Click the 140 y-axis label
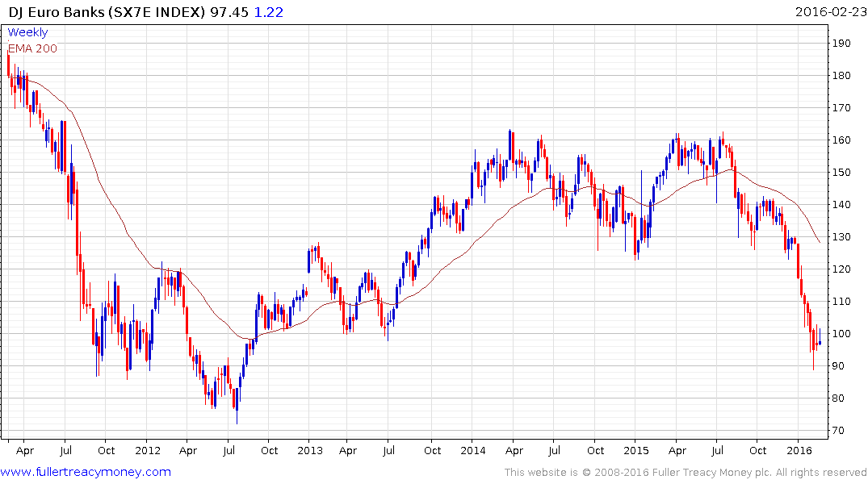The height and width of the screenshot is (484, 868). 841,205
